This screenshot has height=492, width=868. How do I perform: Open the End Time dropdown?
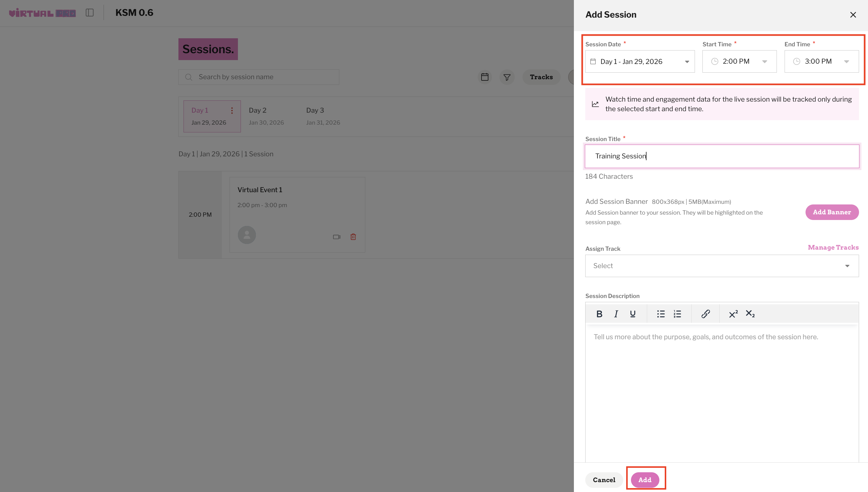coord(821,62)
